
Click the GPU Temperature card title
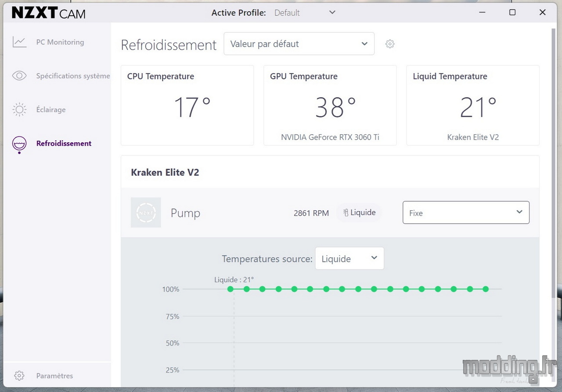[x=304, y=76]
